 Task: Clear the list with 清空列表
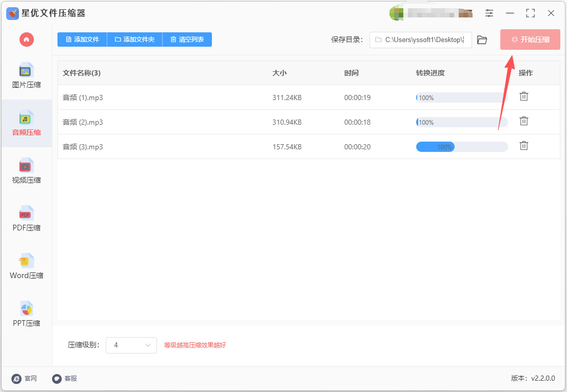(187, 40)
